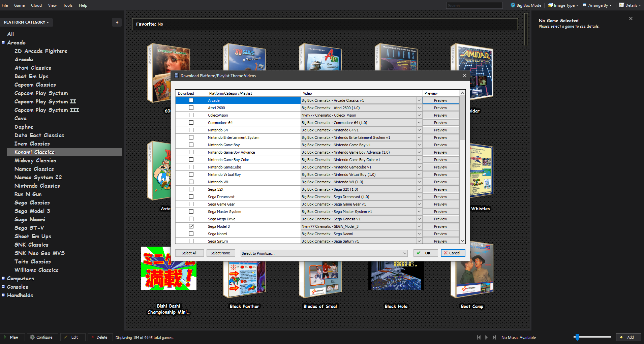This screenshot has height=344, width=644.
Task: Skip to previous music track
Action: 479,337
